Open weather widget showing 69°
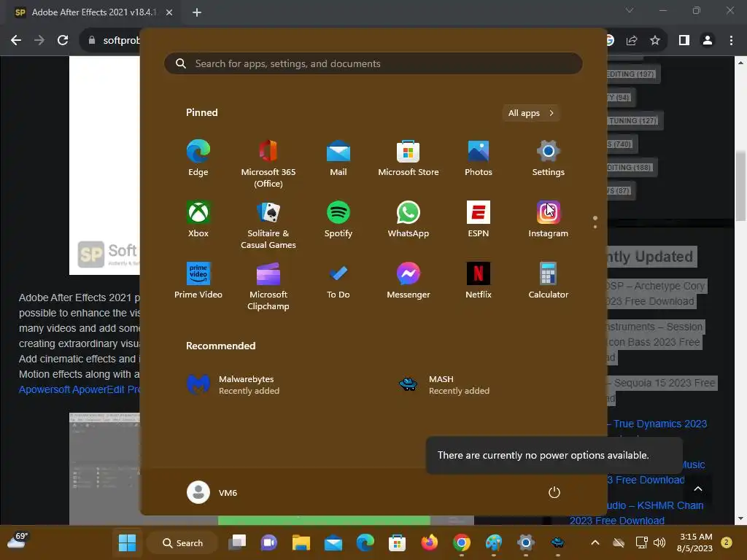 [18, 541]
